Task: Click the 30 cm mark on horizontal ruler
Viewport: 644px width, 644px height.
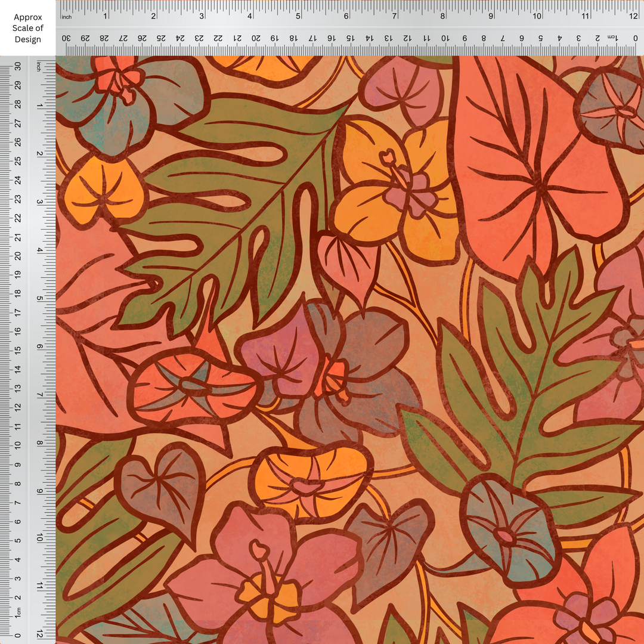Action: [x=66, y=38]
